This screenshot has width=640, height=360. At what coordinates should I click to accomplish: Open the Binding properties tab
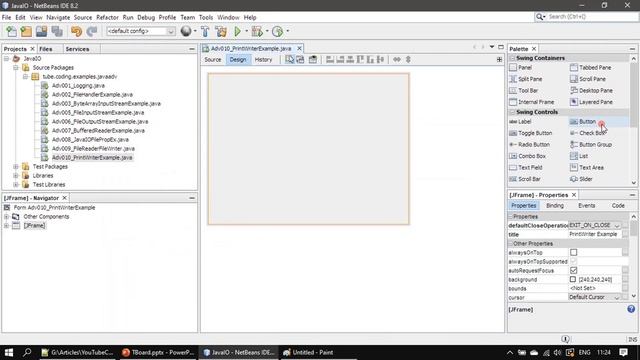pyautogui.click(x=555, y=206)
